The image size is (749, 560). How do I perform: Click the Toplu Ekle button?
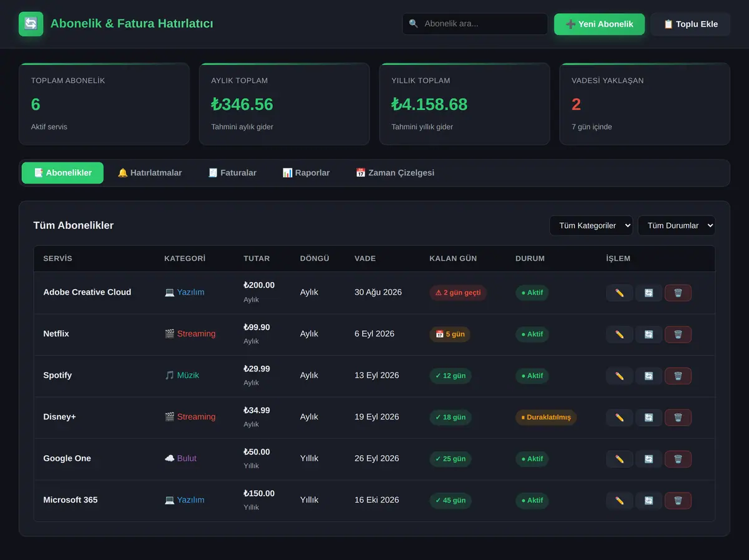[690, 24]
